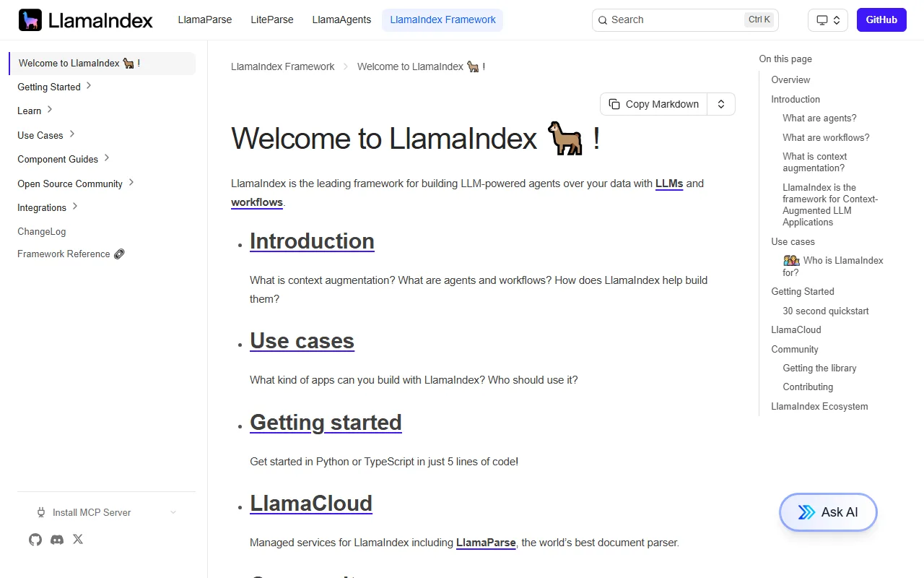Jump to Getting Started in On this page
This screenshot has width=924, height=578.
[x=803, y=292]
